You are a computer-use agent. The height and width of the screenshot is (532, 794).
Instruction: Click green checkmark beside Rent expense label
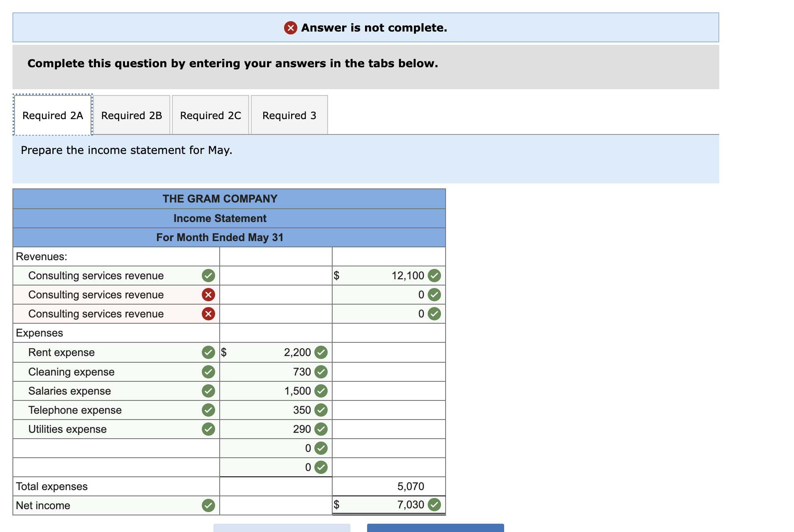coord(208,352)
